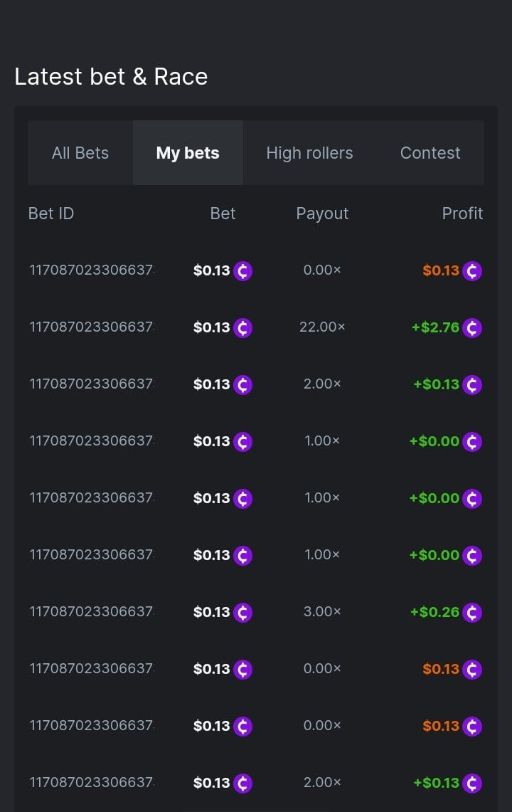Go to the Contest tab

point(430,153)
